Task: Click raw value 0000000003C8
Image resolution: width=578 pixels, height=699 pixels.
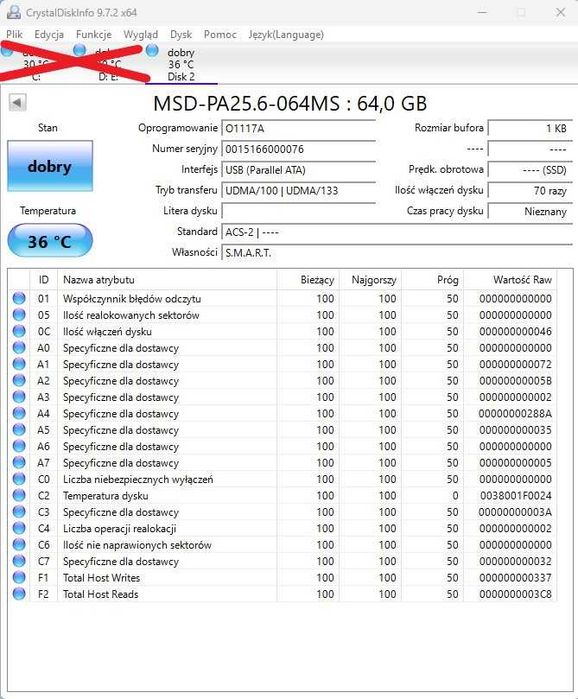Action: 516,594
